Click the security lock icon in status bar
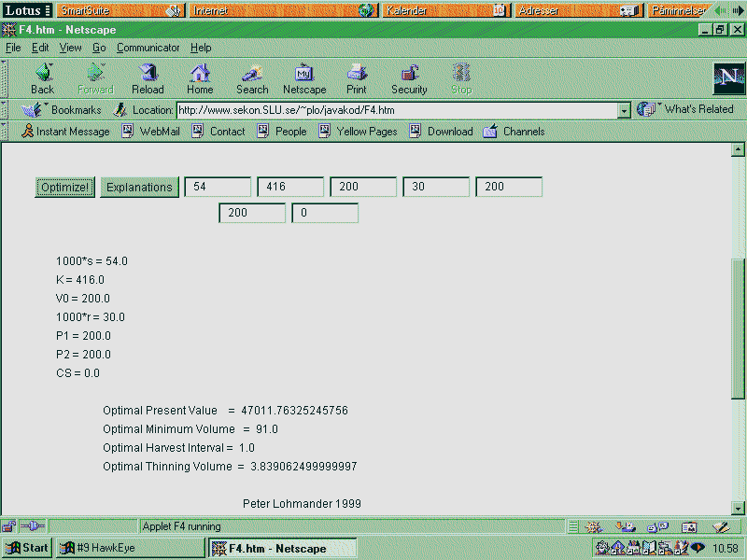Image resolution: width=747 pixels, height=560 pixels. point(8,526)
